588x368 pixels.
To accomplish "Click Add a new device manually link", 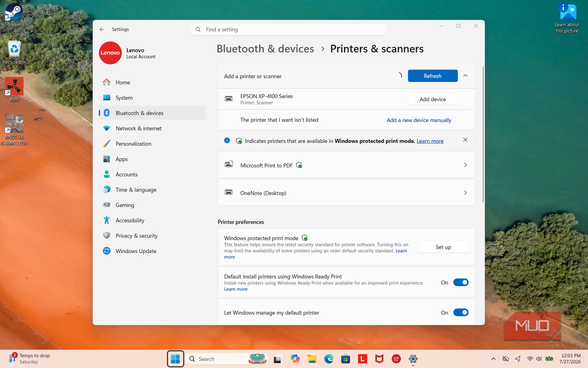I will (x=419, y=120).
